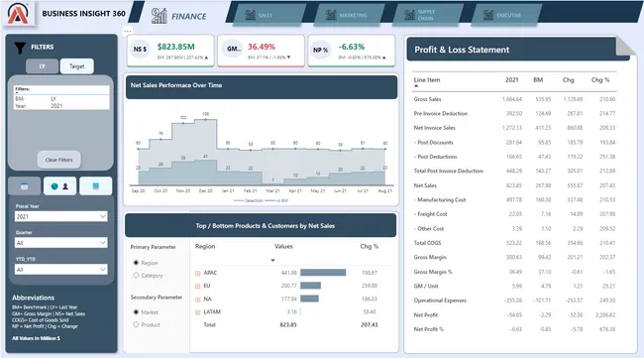Open the product filter icon
Image resolution: width=644 pixels, height=358 pixels.
pyautogui.click(x=96, y=186)
